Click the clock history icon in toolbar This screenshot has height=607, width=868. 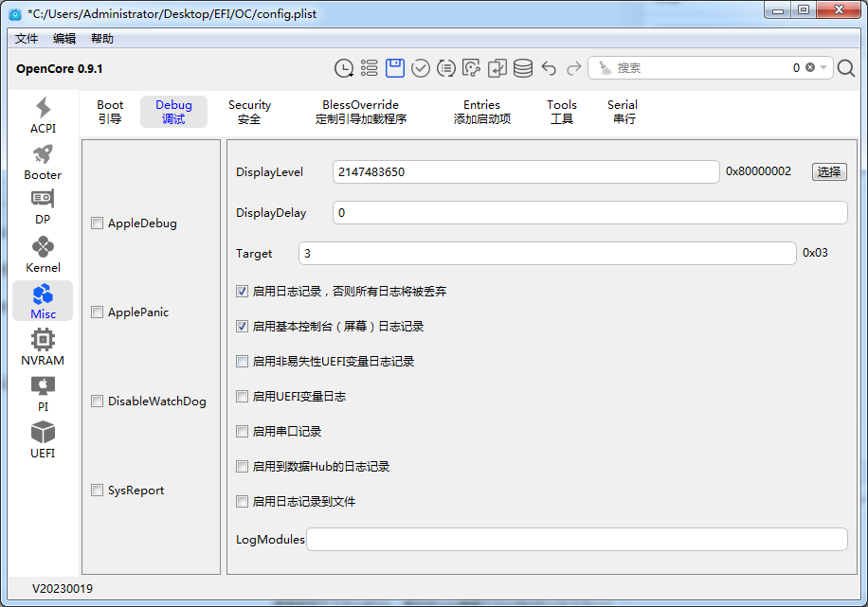point(344,68)
